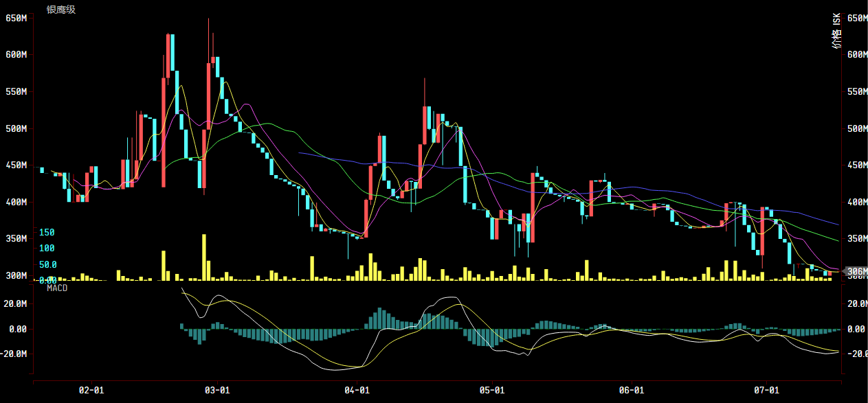Click the 02-01 date axis label
The height and width of the screenshot is (403, 868).
(91, 390)
